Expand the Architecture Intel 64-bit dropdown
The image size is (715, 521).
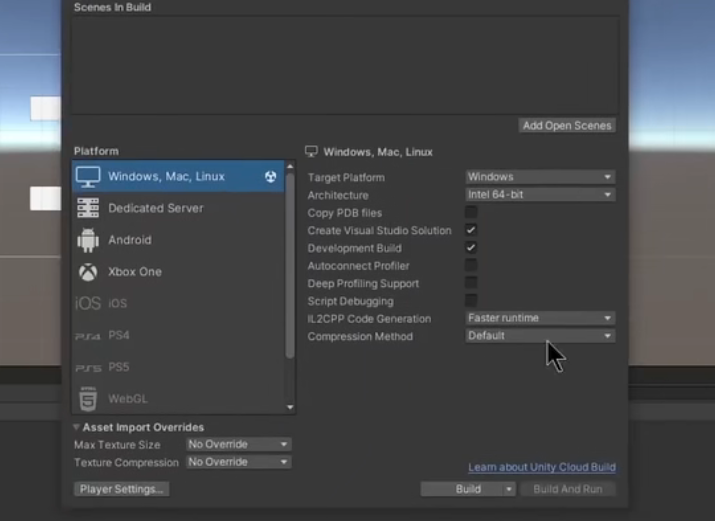[540, 195]
